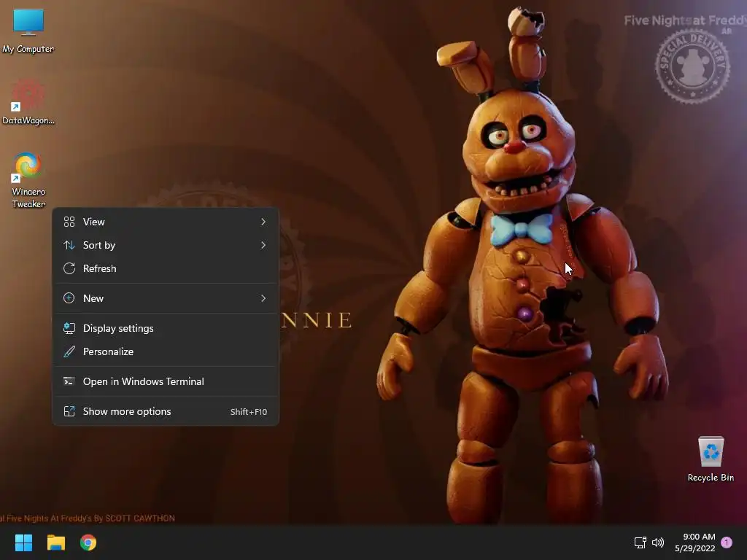The width and height of the screenshot is (747, 560).
Task: Launch File Explorer from the taskbar
Action: tap(55, 542)
